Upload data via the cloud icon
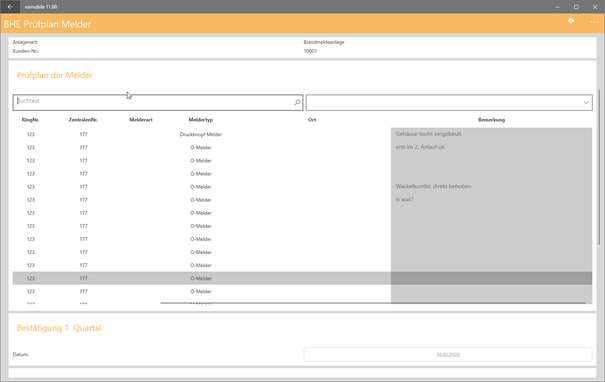 tap(571, 21)
